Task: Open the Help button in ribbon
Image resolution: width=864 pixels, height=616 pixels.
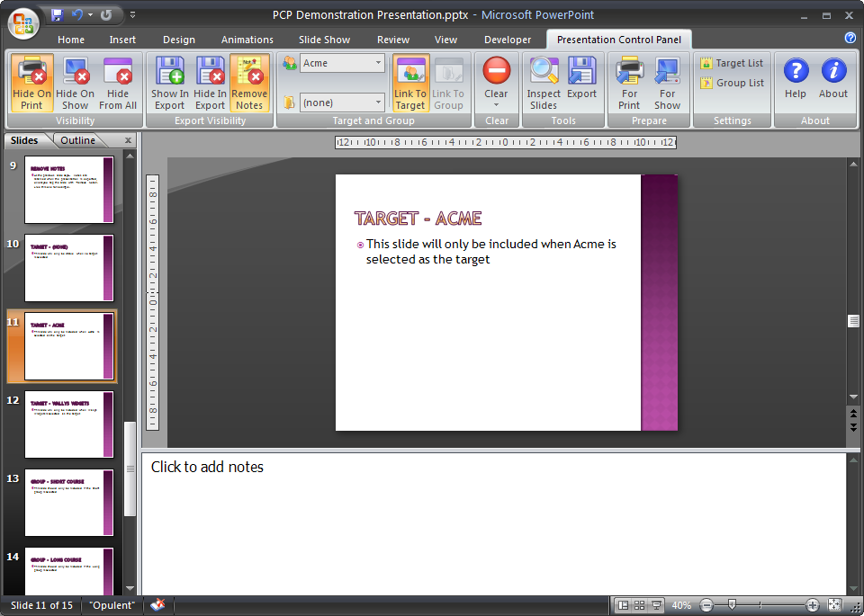Action: 796,77
